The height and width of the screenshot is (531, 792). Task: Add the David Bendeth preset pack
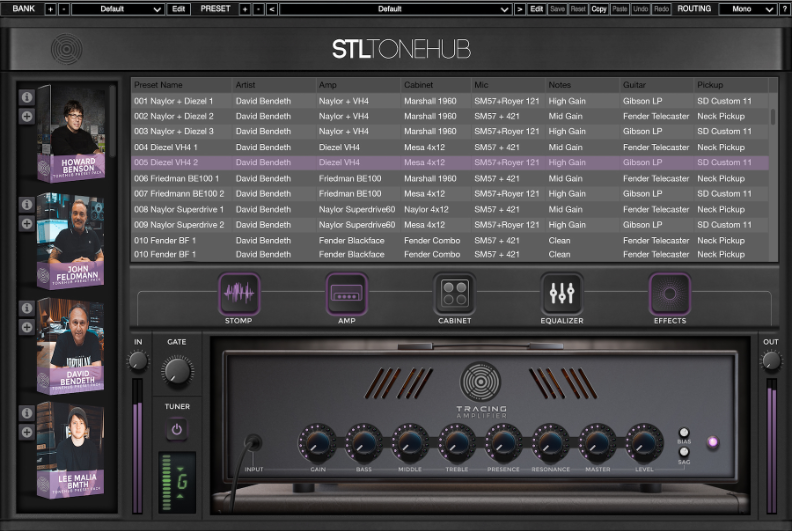pyautogui.click(x=27, y=327)
